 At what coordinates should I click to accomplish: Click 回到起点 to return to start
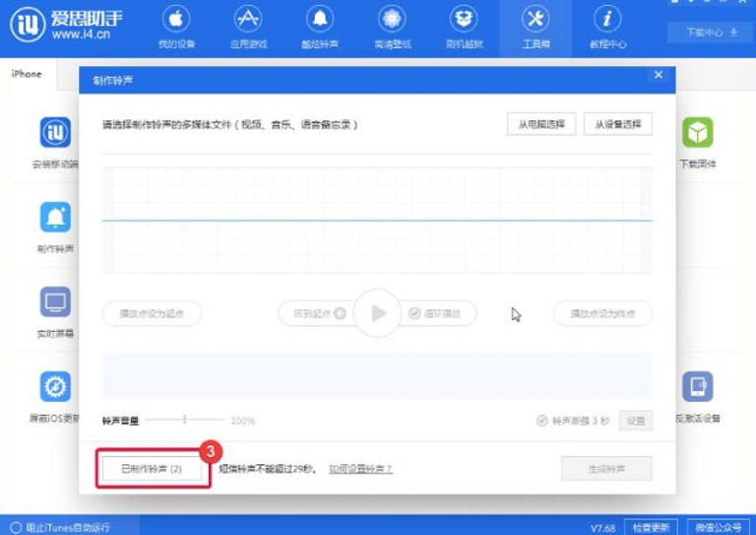(x=319, y=313)
